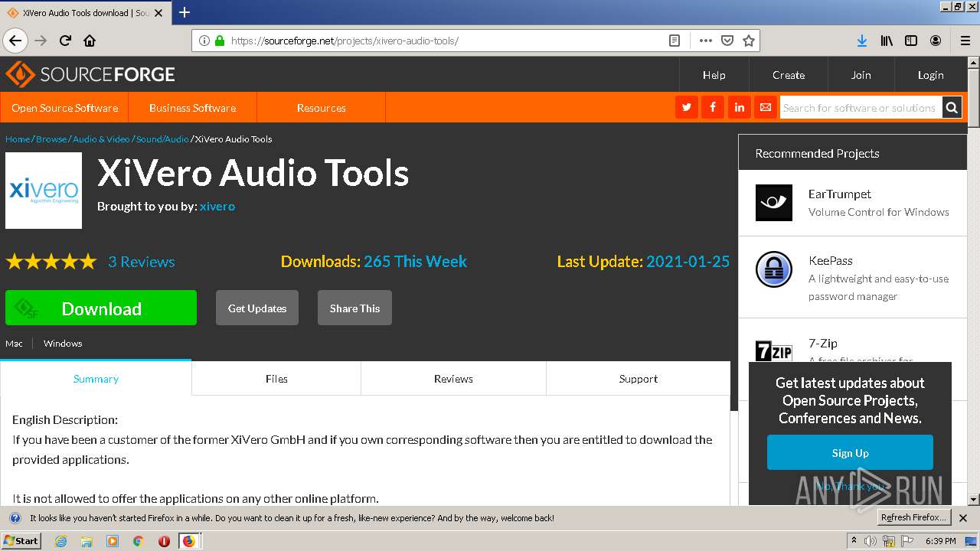Go to Home breadcrumb
Image resolution: width=980 pixels, height=551 pixels.
pos(18,139)
